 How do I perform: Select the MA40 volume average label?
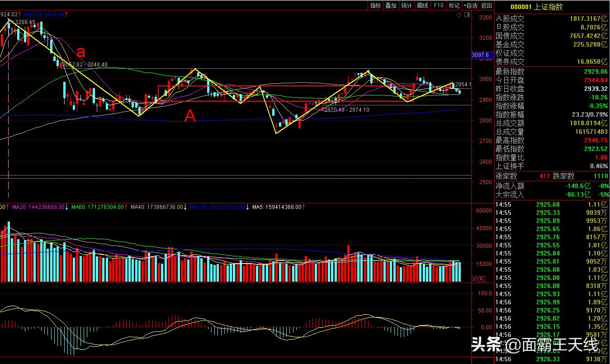click(159, 207)
